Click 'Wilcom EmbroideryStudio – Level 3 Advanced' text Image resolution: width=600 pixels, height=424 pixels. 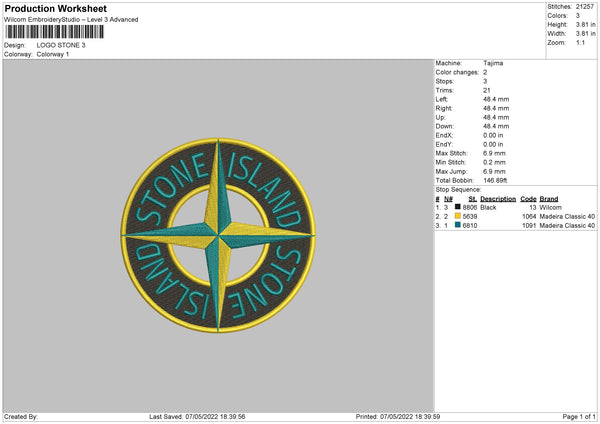click(71, 20)
